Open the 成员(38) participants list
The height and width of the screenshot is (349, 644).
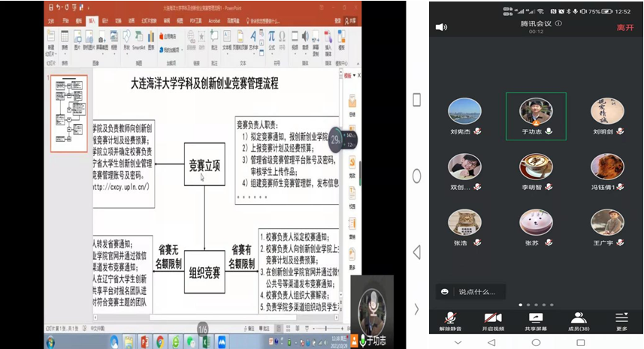[579, 321]
